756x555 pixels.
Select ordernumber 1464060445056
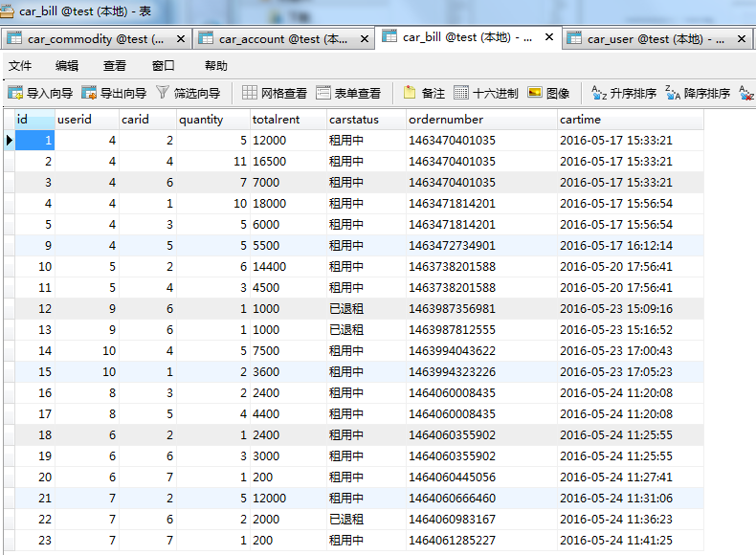pos(481,477)
